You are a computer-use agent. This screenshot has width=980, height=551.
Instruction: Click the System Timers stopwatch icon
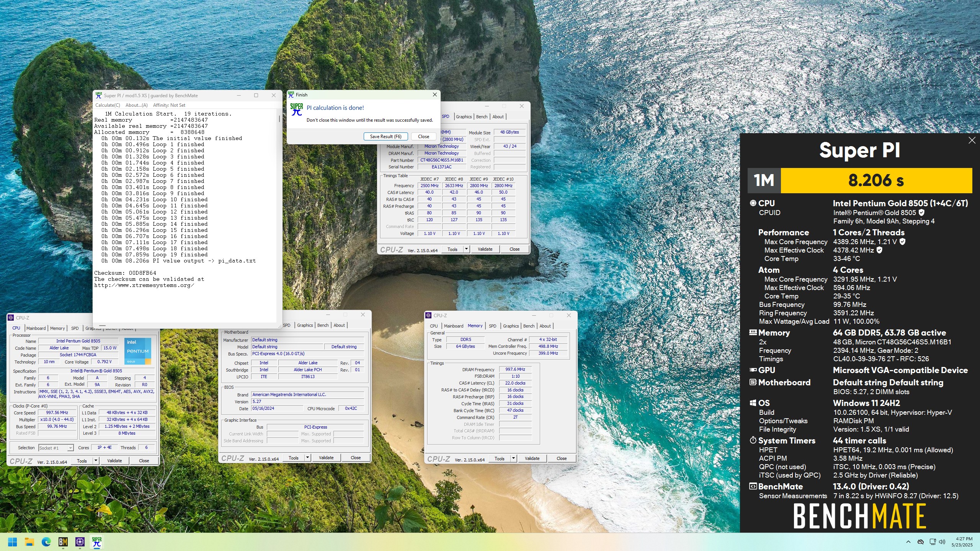pos(753,440)
